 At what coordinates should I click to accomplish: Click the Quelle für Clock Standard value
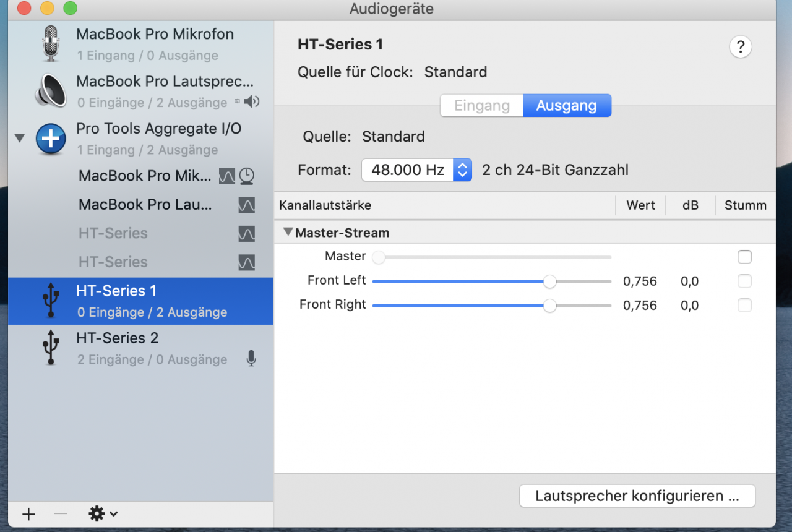point(455,72)
